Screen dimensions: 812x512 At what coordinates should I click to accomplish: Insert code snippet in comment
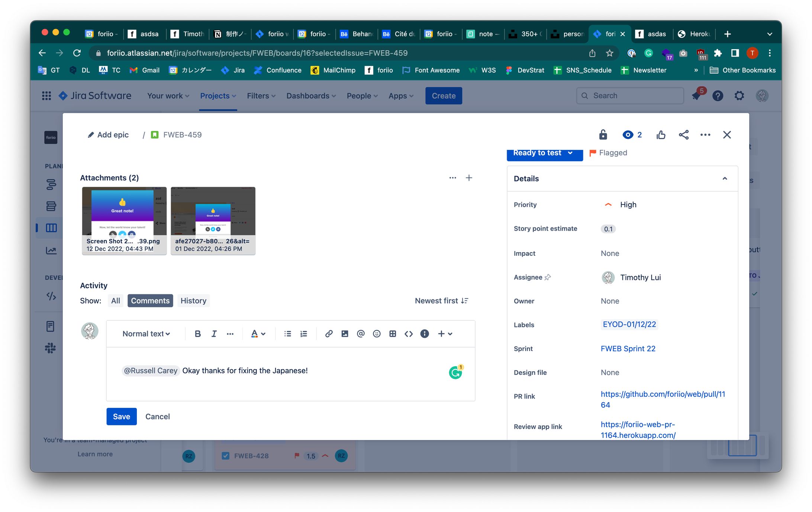click(409, 334)
